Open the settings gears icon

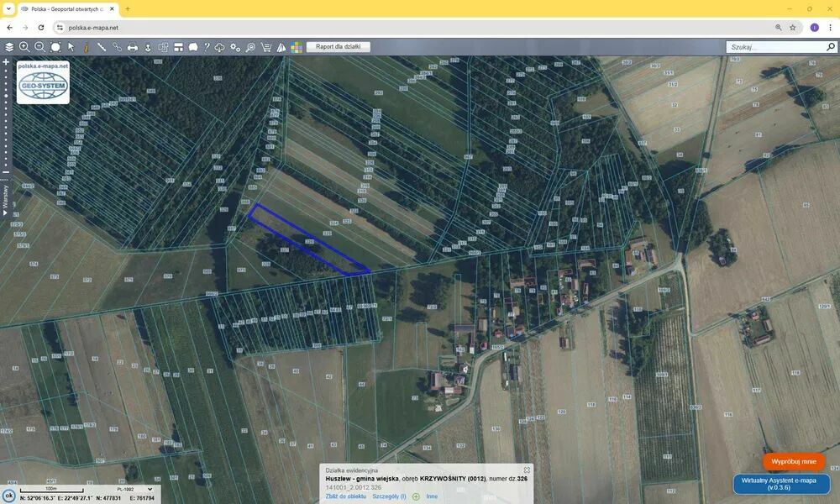tap(235, 47)
